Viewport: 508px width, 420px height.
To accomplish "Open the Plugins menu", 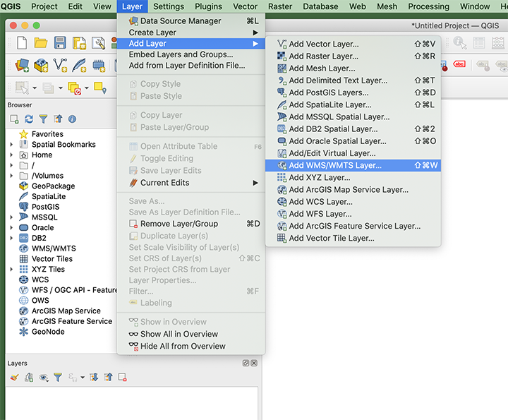I will pos(208,6).
